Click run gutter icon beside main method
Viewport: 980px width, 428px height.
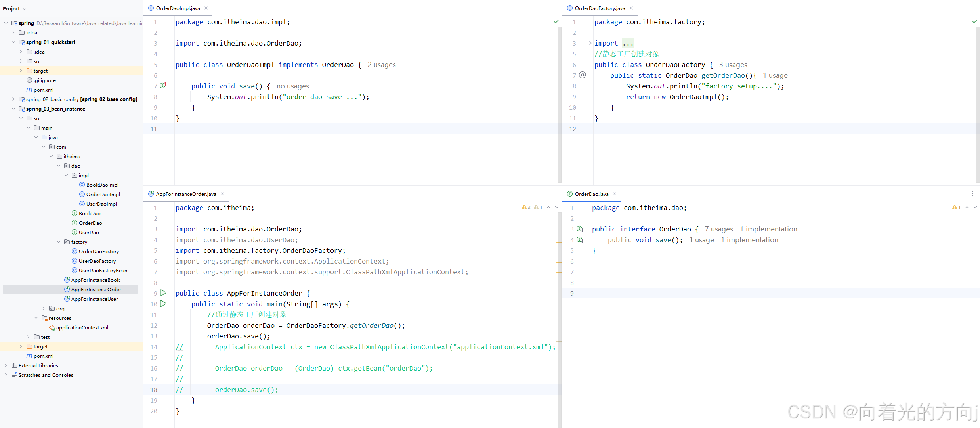coord(163,304)
